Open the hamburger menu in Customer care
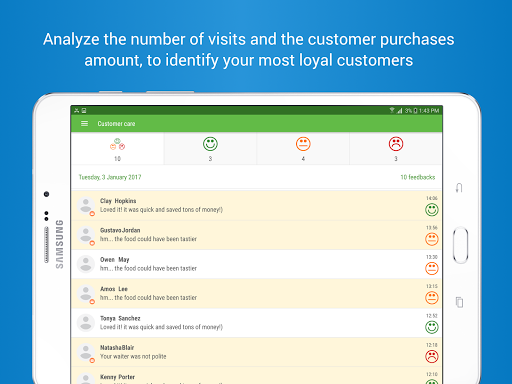 pos(84,124)
